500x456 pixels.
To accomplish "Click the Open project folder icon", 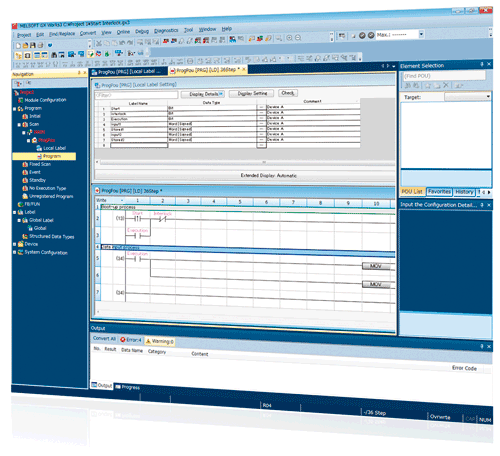I will click(x=25, y=45).
